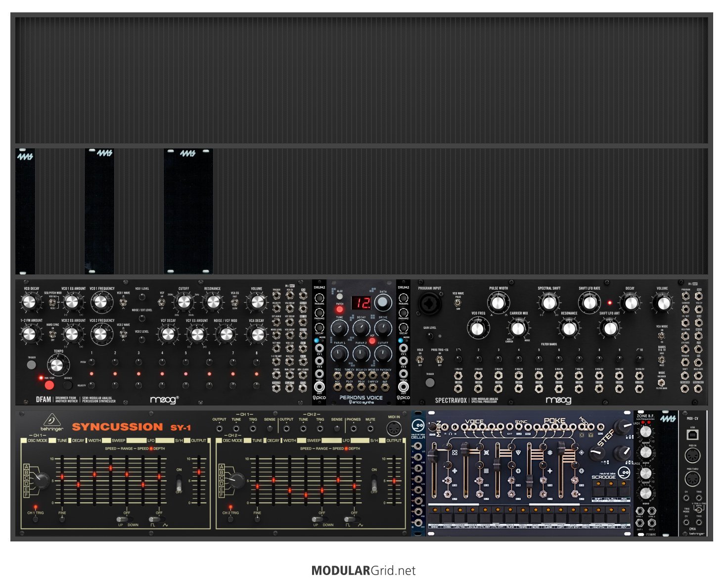
Task: Click the DFAM Volume knob
Action: click(x=256, y=302)
